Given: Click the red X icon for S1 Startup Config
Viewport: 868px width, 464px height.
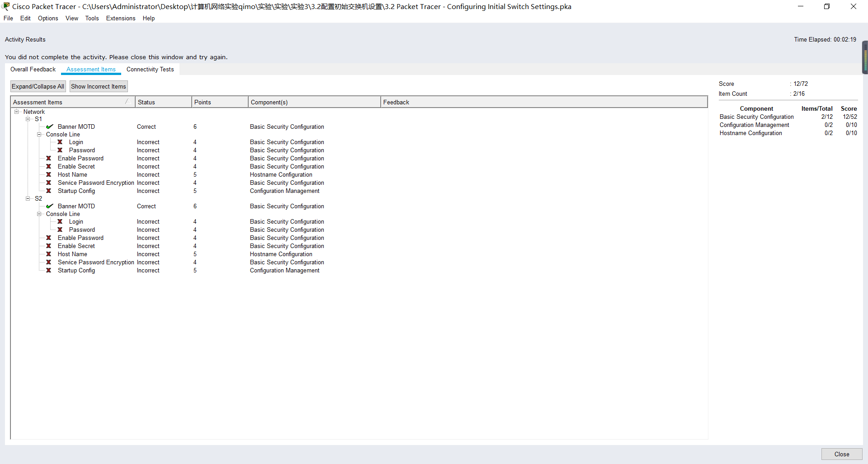Looking at the screenshot, I should 48,191.
